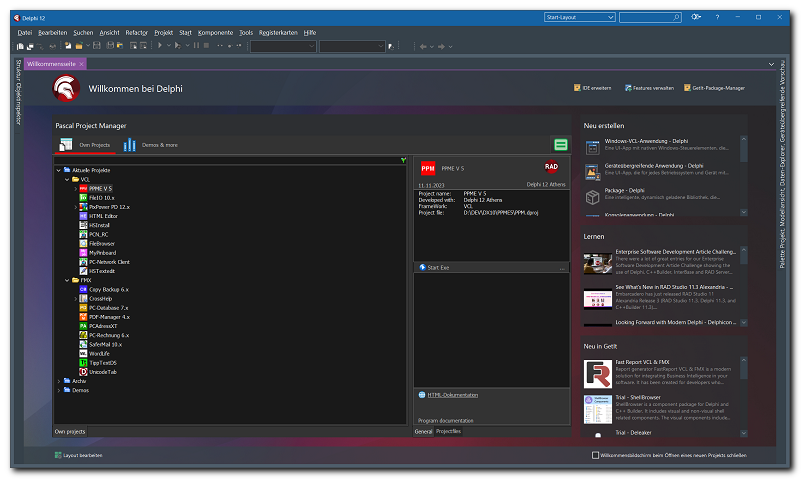Click the Delphi helmet logo

(x=66, y=88)
